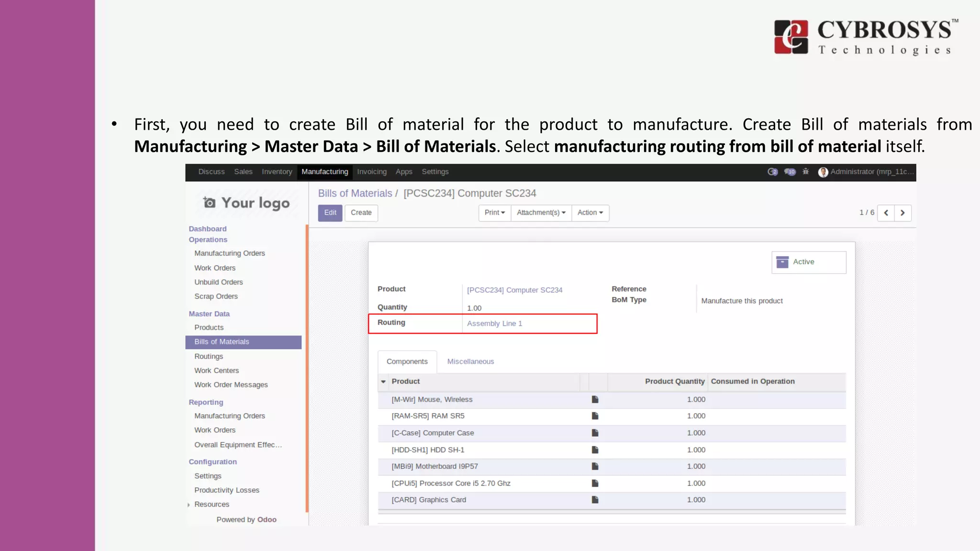Click the Active archive box icon
This screenshot has height=551, width=980.
click(782, 262)
